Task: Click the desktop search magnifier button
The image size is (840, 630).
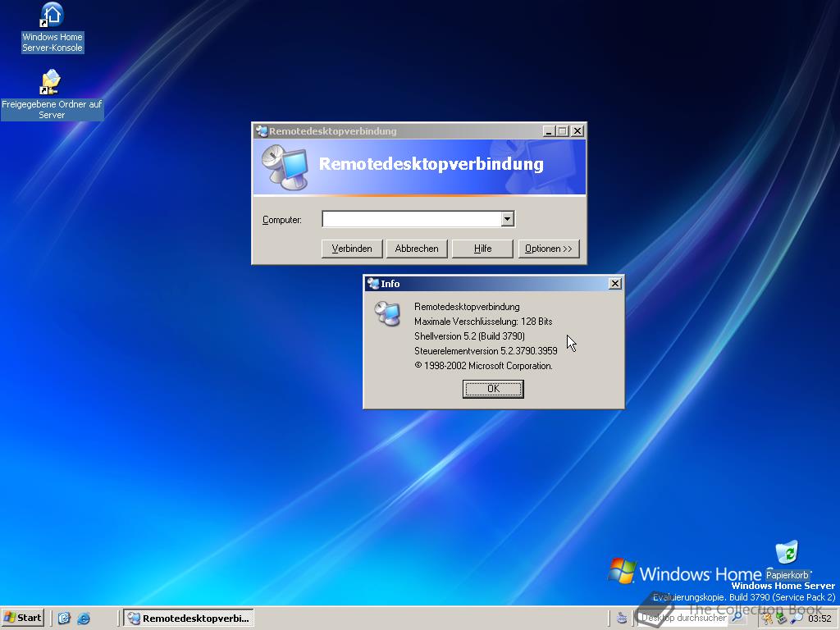Action: (737, 618)
